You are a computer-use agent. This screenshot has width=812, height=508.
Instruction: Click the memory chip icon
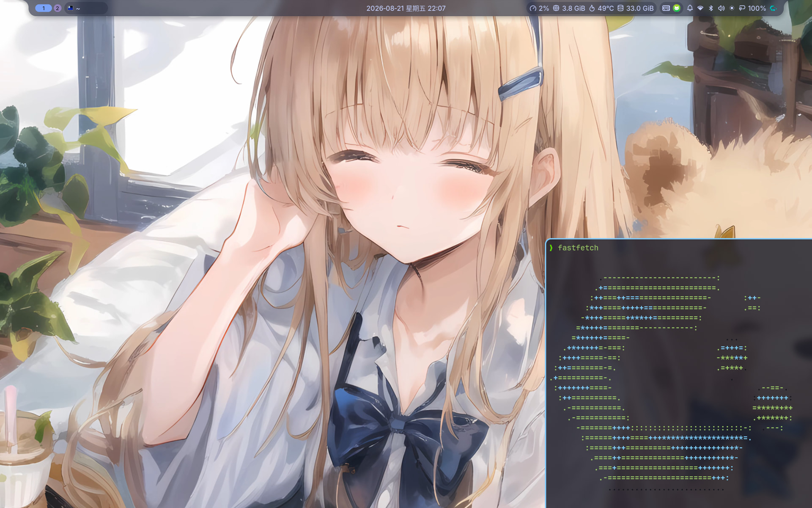(x=556, y=8)
